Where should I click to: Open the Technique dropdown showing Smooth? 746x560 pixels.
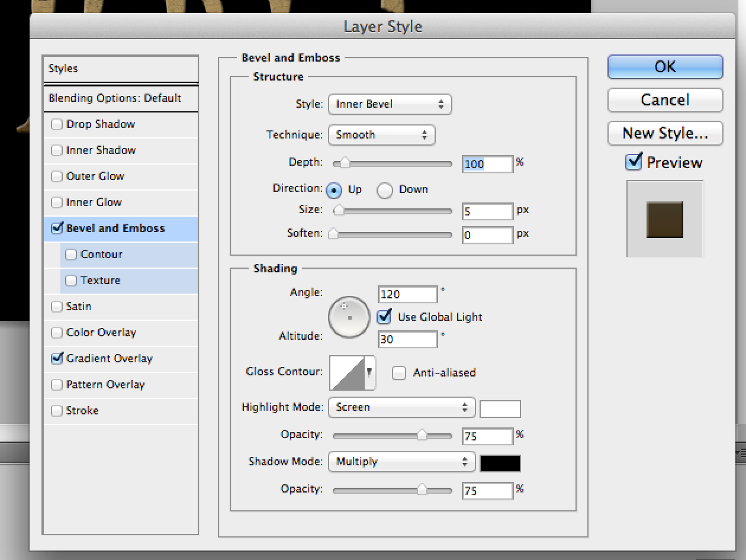382,135
